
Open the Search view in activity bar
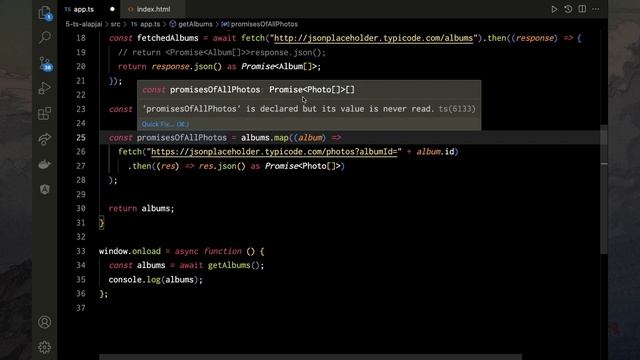(x=45, y=38)
